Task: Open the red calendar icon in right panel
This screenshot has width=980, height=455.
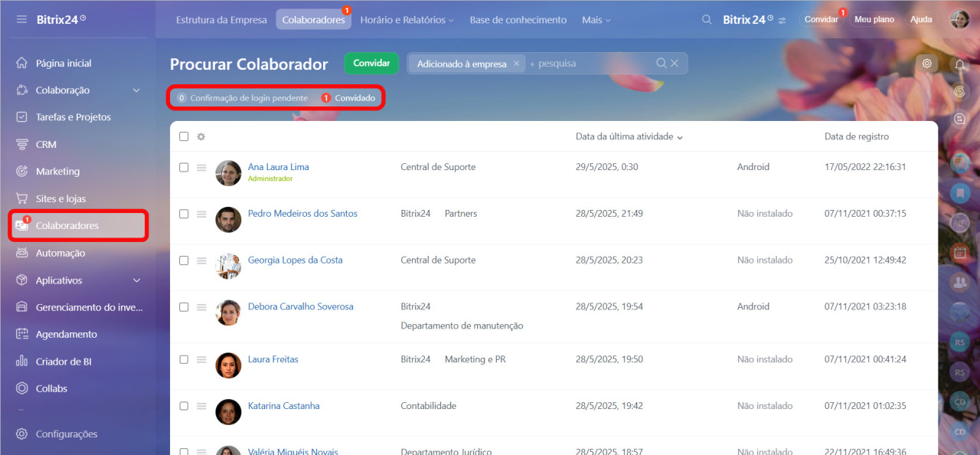Action: [960, 252]
